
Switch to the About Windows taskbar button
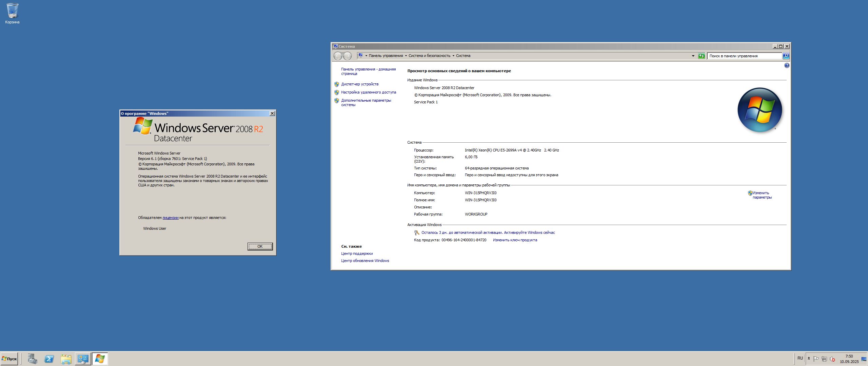[x=100, y=359]
